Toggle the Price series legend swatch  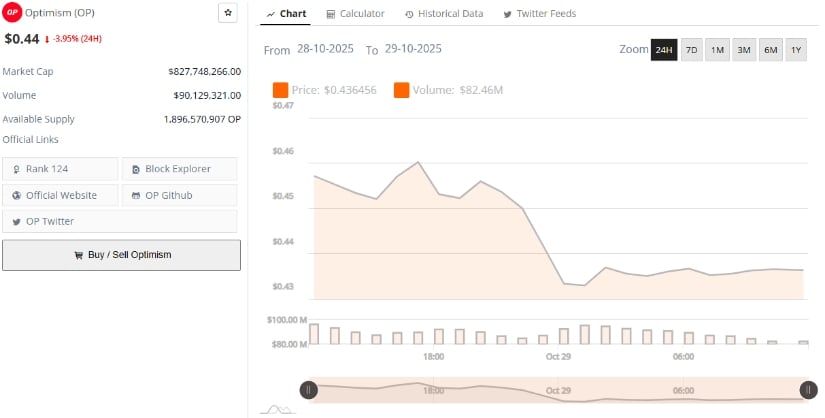[x=280, y=91]
